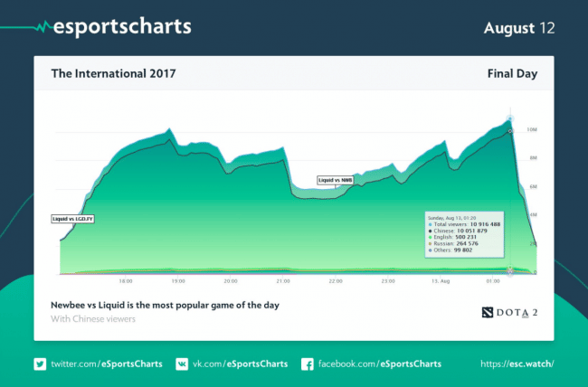Open facebook.com/eSportsCharts link
This screenshot has width=588, height=387.
(x=380, y=363)
